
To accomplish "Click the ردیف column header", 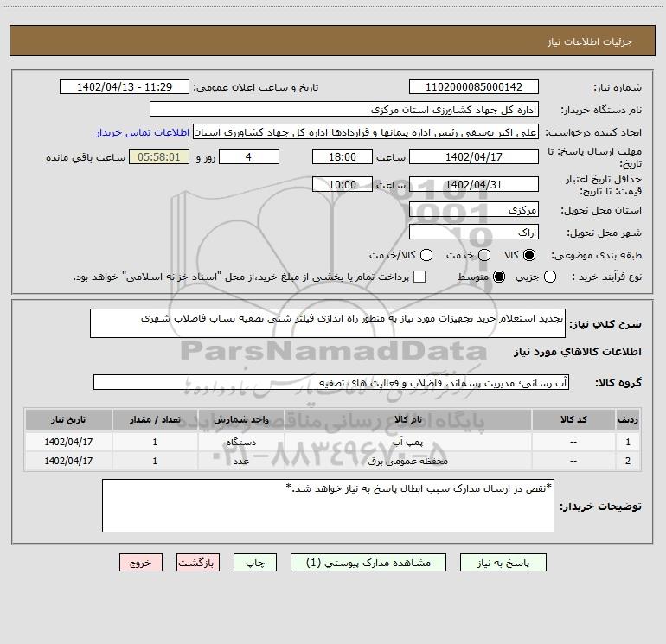I will click(628, 419).
